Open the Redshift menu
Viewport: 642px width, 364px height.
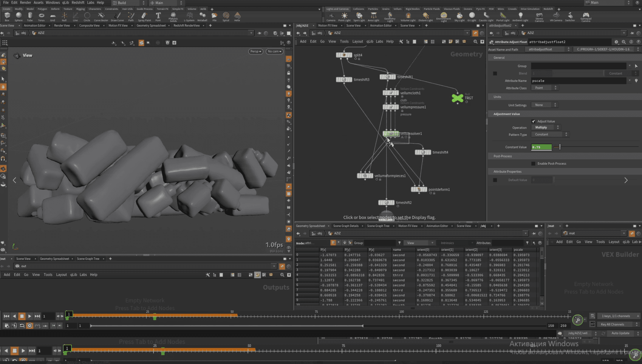(x=78, y=3)
